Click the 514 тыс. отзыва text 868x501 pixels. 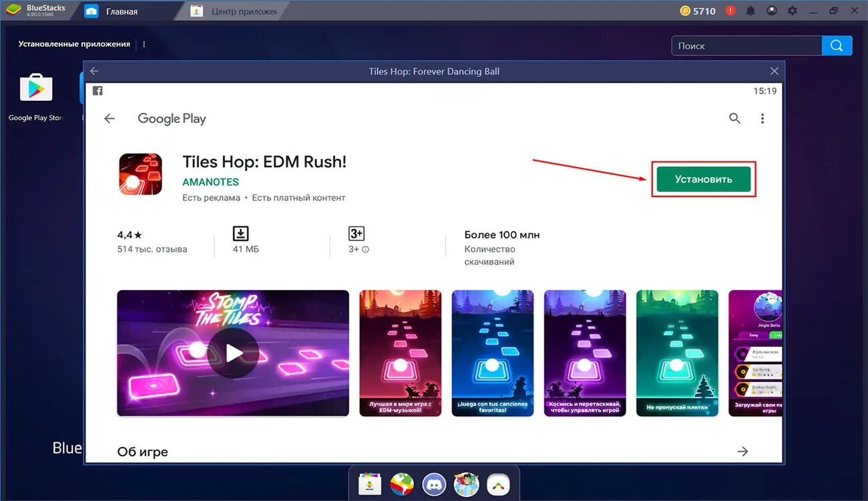click(x=152, y=249)
